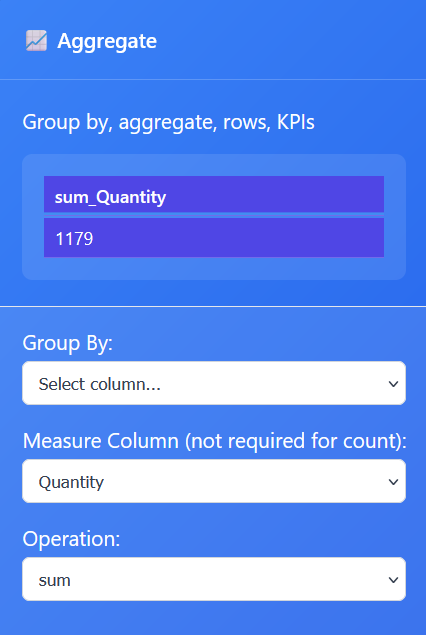Select the sum_Quantity column header
The width and height of the screenshot is (426, 635).
[214, 194]
